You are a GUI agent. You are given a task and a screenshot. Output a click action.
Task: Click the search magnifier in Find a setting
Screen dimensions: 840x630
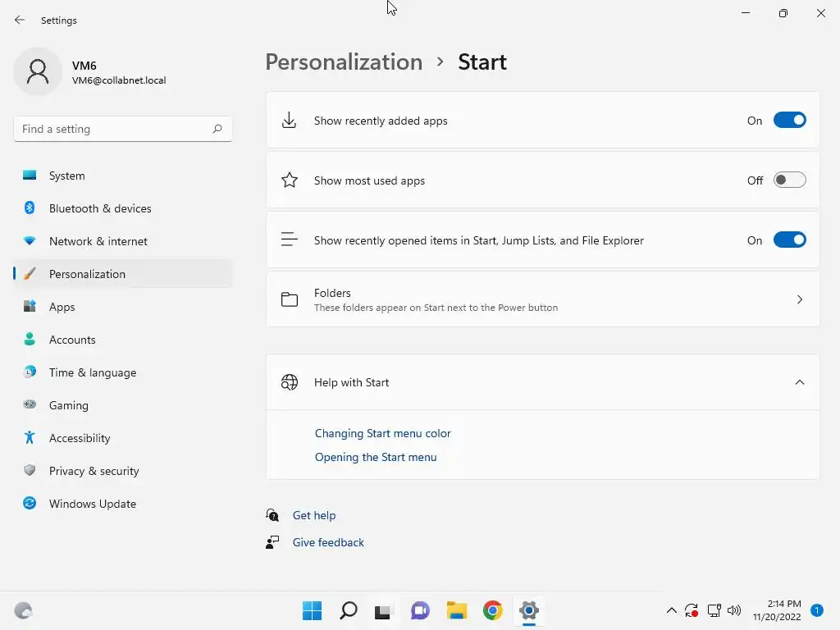(217, 129)
